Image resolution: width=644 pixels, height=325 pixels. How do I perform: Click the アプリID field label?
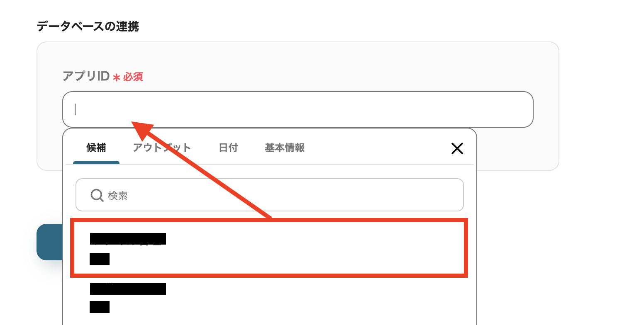pyautogui.click(x=86, y=76)
